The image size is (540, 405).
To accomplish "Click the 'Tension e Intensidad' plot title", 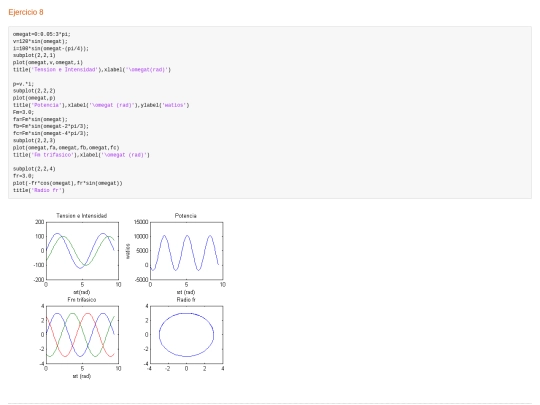I will [x=82, y=216].
